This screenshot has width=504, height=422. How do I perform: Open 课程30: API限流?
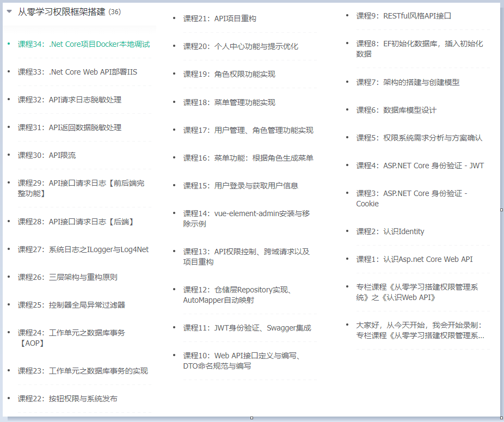pos(47,155)
